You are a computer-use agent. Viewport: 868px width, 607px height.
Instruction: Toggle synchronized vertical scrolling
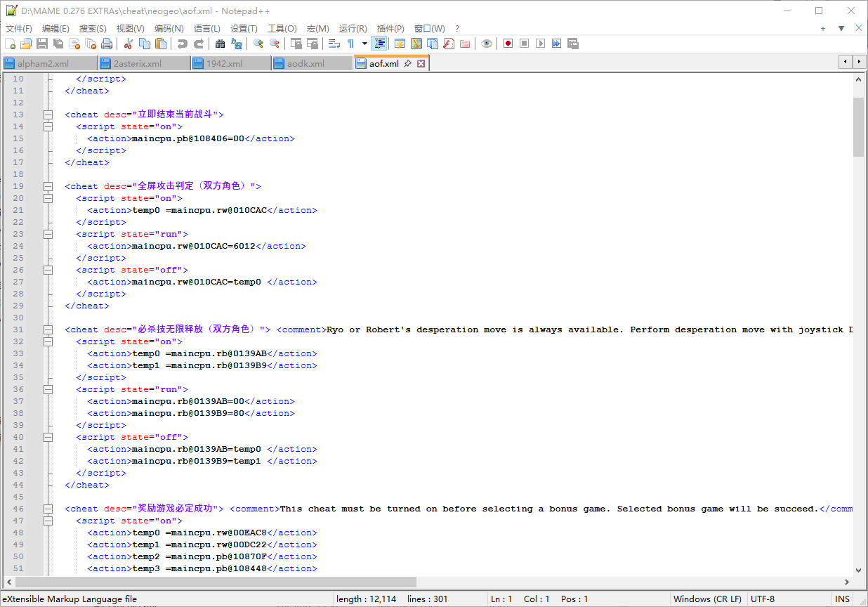pyautogui.click(x=296, y=44)
